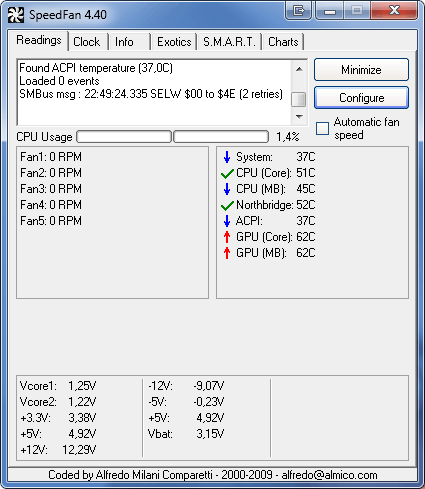Image resolution: width=425 pixels, height=489 pixels.
Task: Click the blue down arrow beside ACPI
Action: [227, 221]
